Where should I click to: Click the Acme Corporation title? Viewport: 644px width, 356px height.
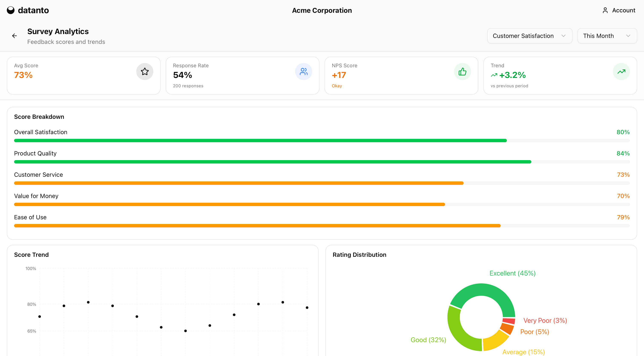click(322, 10)
